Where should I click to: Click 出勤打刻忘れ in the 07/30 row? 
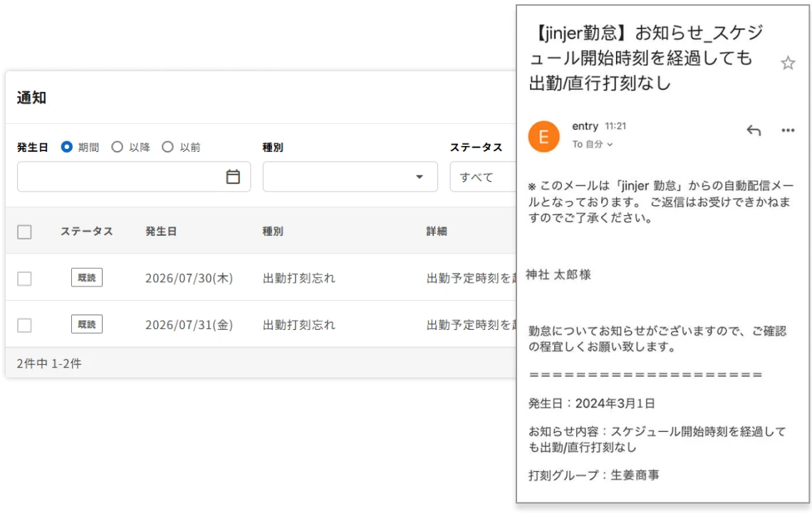pos(299,279)
